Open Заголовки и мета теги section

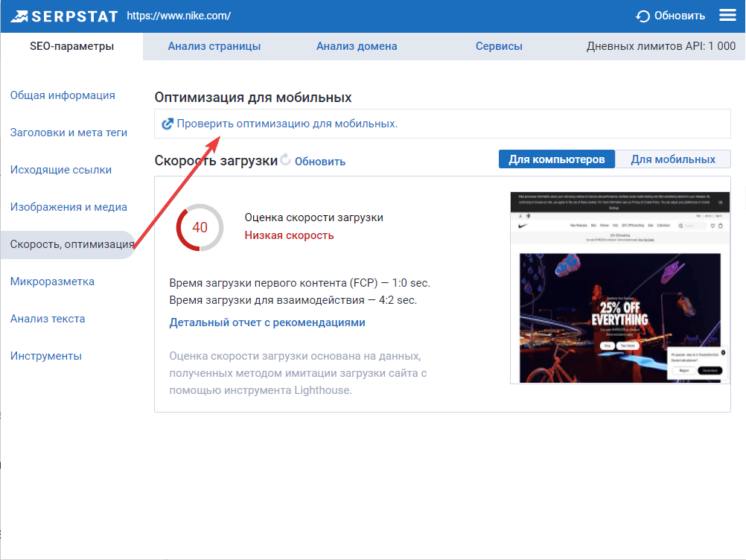68,133
